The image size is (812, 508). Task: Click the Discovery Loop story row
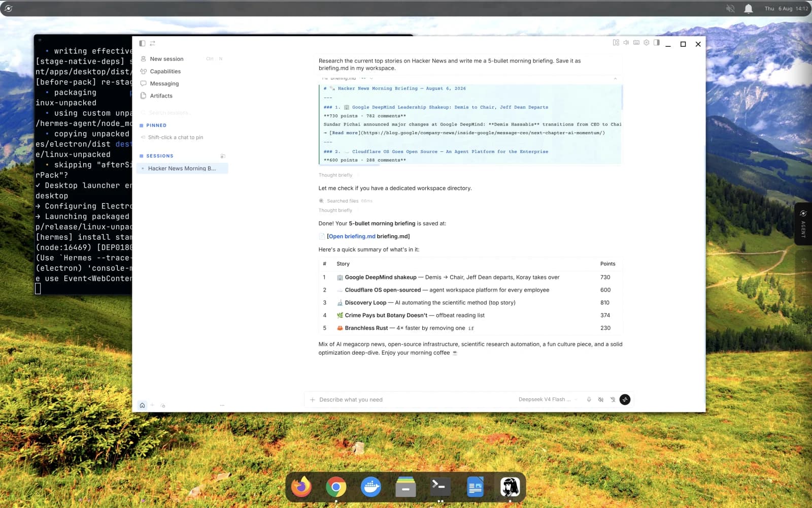tap(470, 303)
